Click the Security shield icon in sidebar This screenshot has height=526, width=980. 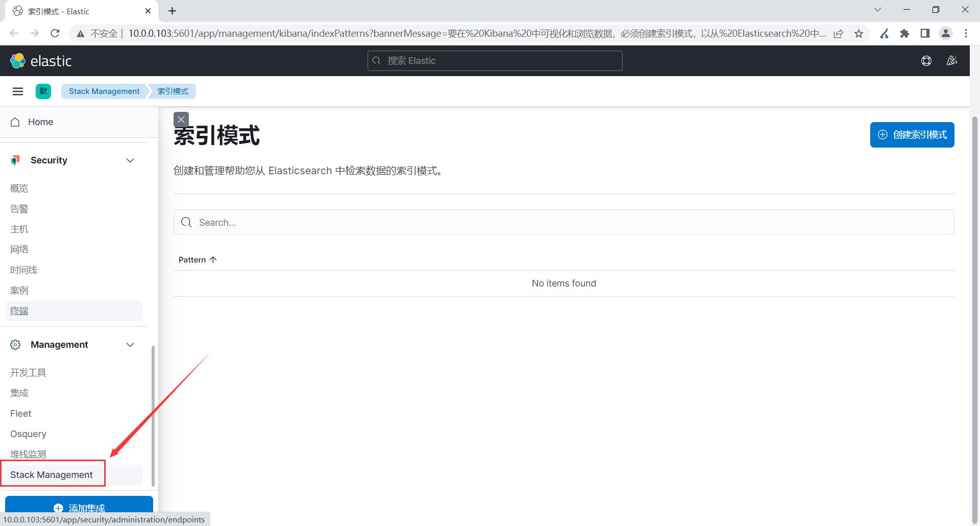tap(15, 160)
